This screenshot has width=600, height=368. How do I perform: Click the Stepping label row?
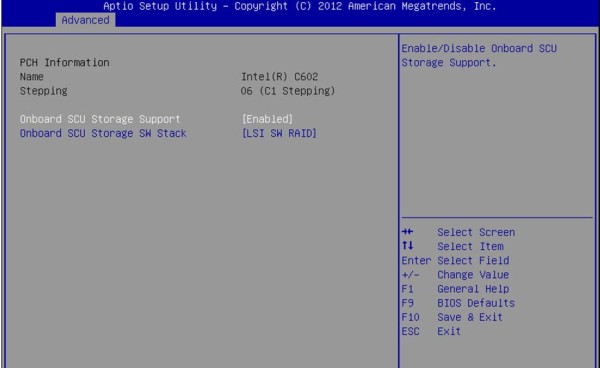pos(44,91)
